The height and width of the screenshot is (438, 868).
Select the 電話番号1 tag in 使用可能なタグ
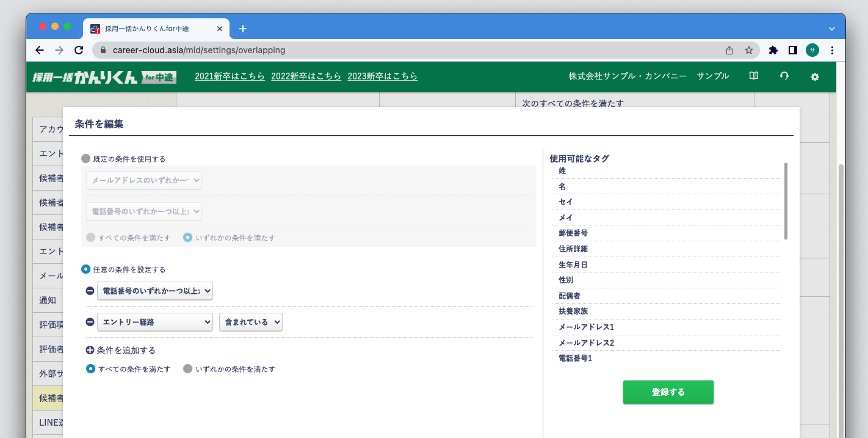[574, 358]
